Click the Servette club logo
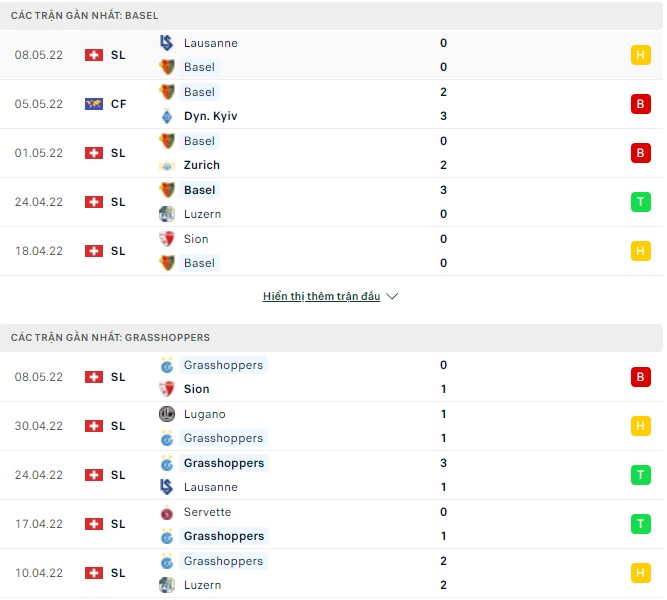Image resolution: width=667 pixels, height=600 pixels. [167, 512]
